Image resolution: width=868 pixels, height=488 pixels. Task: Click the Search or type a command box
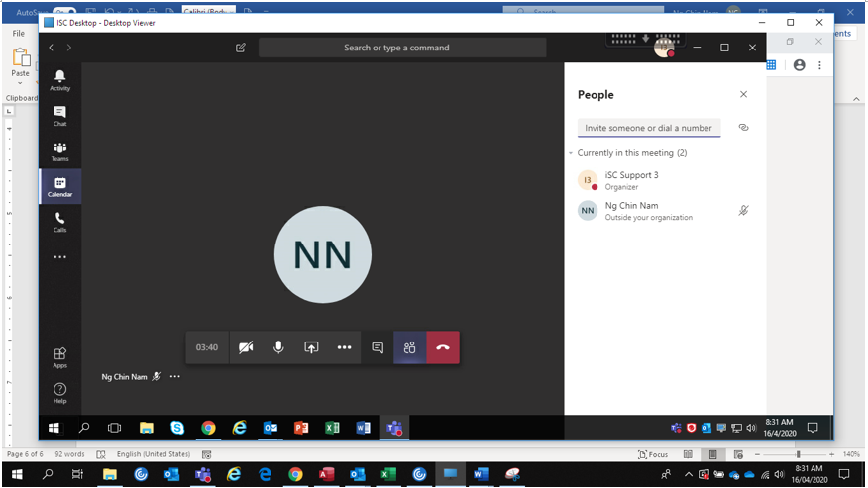[402, 48]
